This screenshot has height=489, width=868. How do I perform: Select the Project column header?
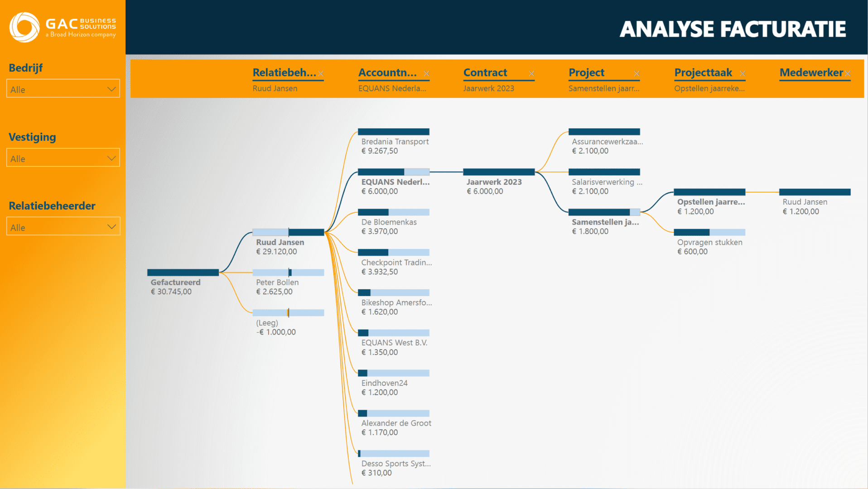(x=586, y=72)
